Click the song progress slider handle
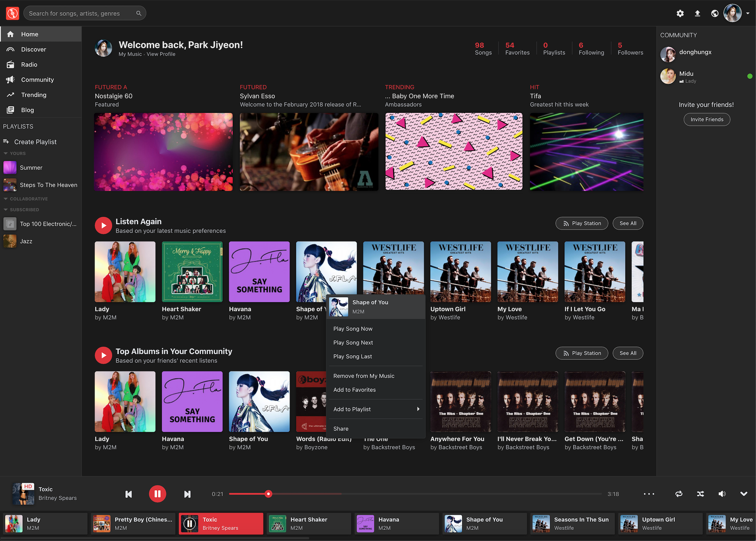The width and height of the screenshot is (756, 541). coord(269,494)
